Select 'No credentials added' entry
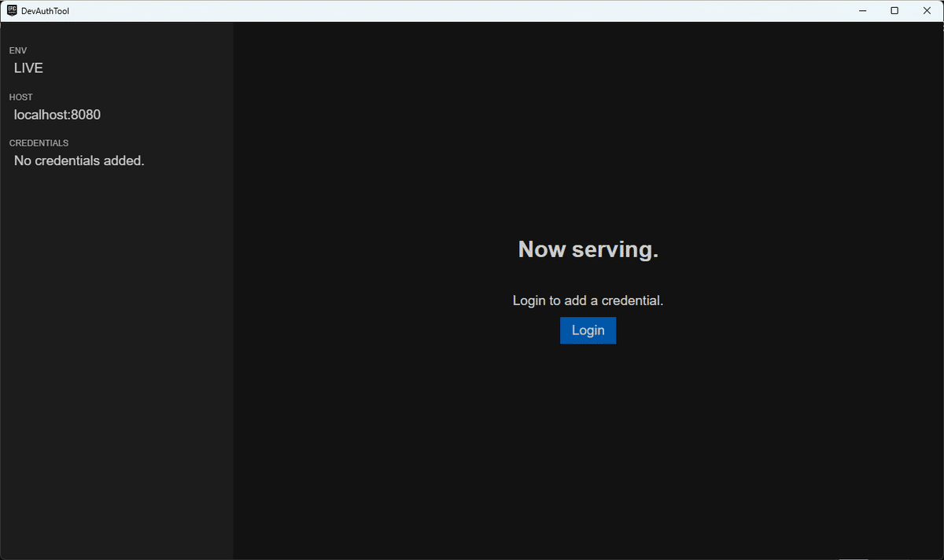944x560 pixels. point(79,160)
